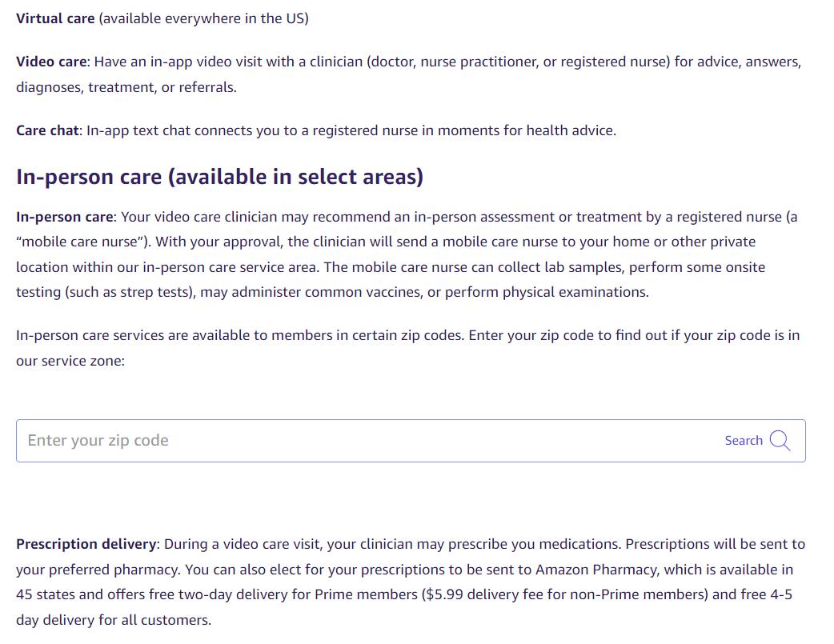Click the Search label beside the magnifier
The image size is (834, 644).
click(x=744, y=441)
